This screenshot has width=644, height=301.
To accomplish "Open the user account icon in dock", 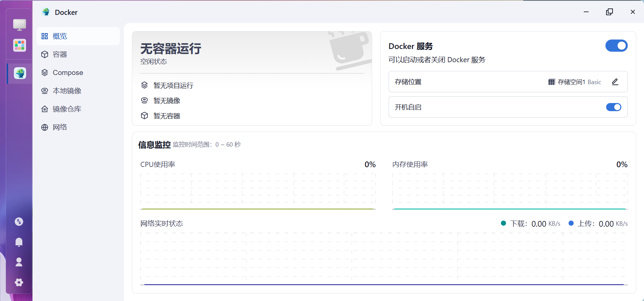I will (x=19, y=262).
